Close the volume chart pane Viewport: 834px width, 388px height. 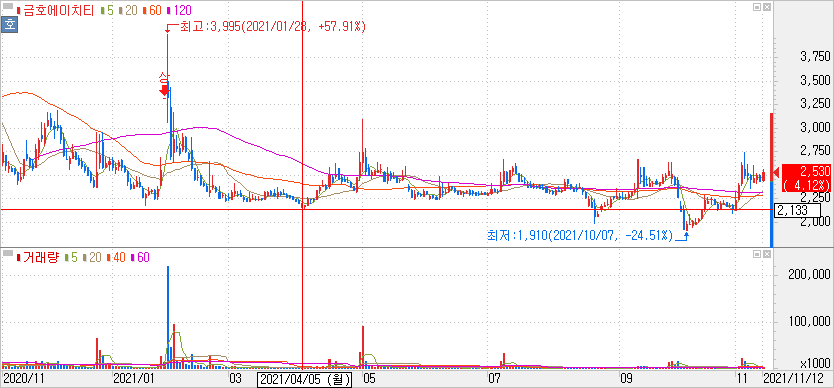766,255
